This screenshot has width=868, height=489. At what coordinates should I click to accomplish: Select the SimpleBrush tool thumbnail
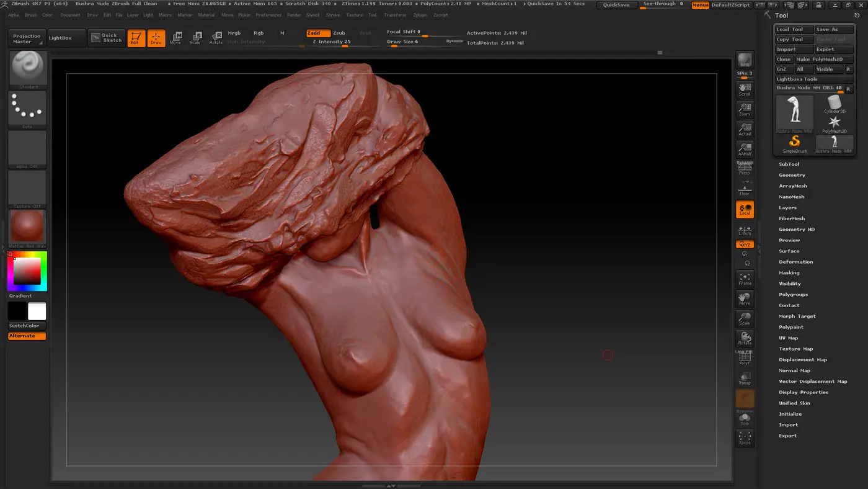(794, 144)
